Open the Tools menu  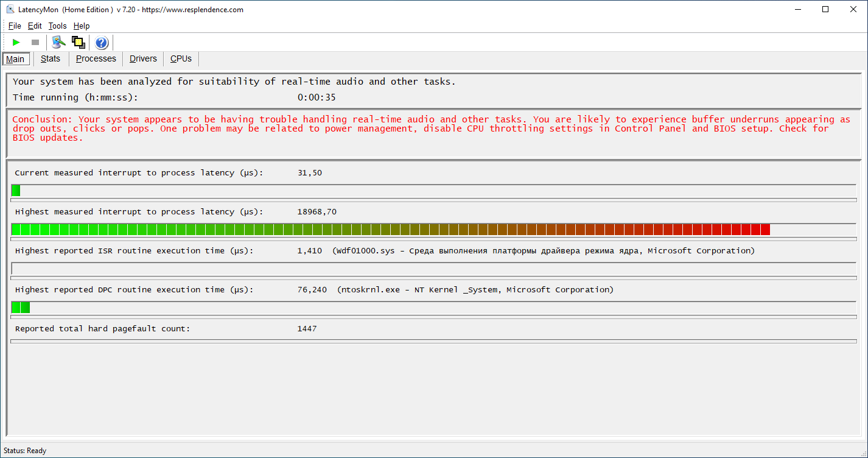tap(57, 26)
